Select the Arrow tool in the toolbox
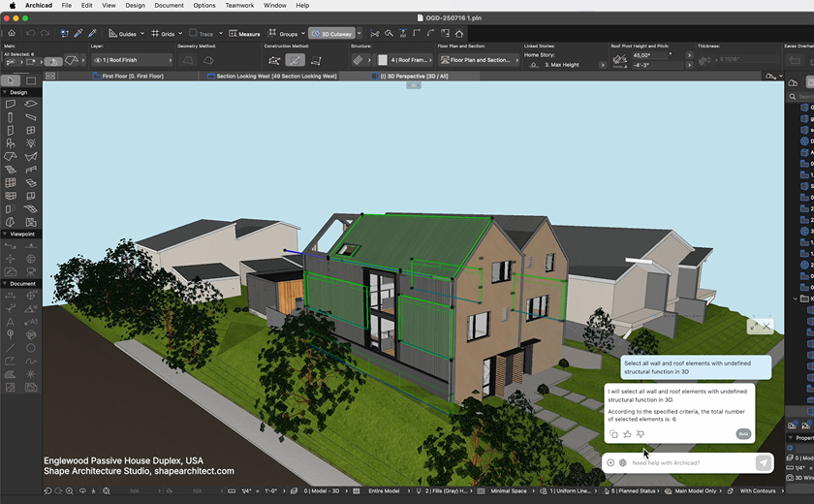 (11, 80)
